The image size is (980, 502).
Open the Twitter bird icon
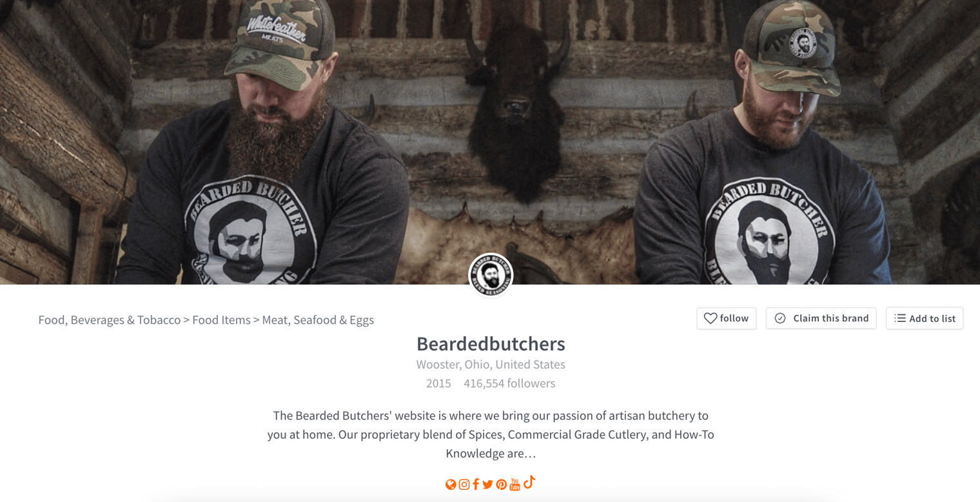tap(487, 485)
